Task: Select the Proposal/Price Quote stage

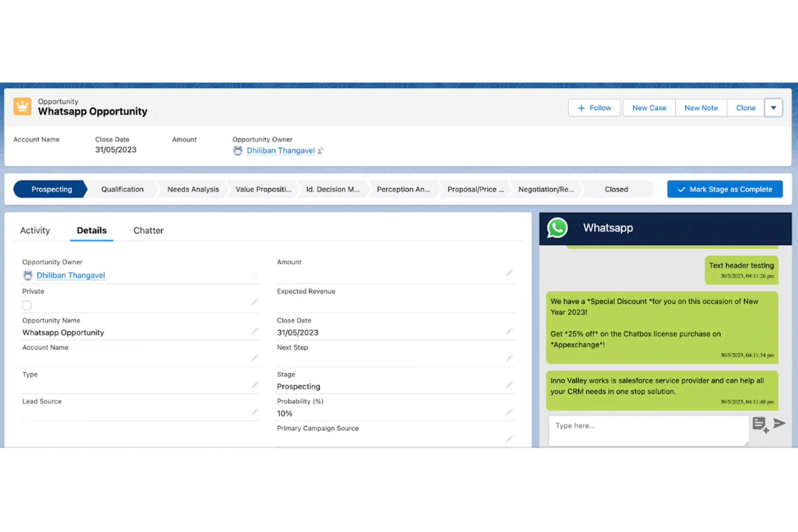Action: coord(475,189)
